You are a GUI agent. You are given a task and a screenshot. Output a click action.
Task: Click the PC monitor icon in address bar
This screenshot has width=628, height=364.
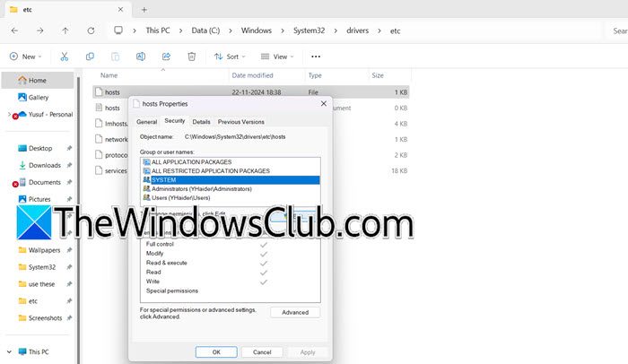pos(118,30)
